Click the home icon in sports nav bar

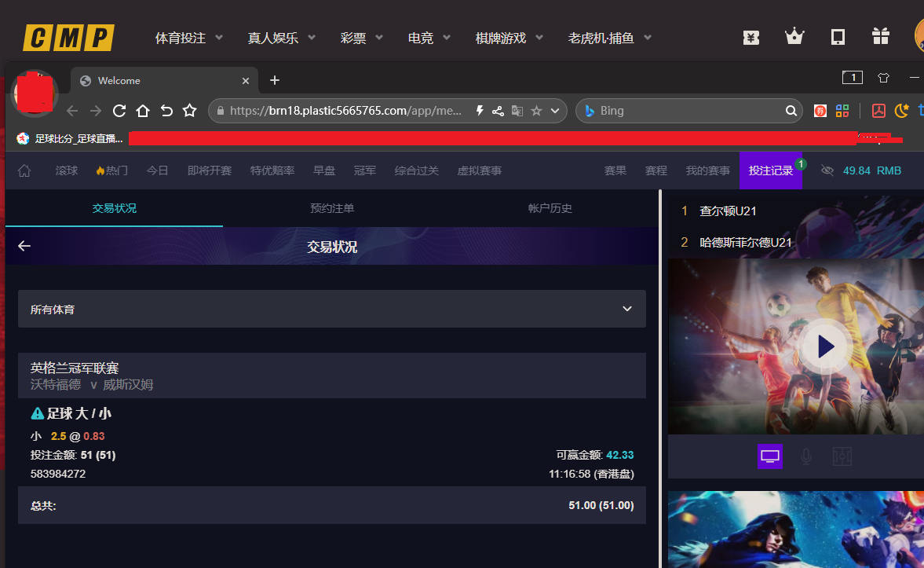coord(24,170)
